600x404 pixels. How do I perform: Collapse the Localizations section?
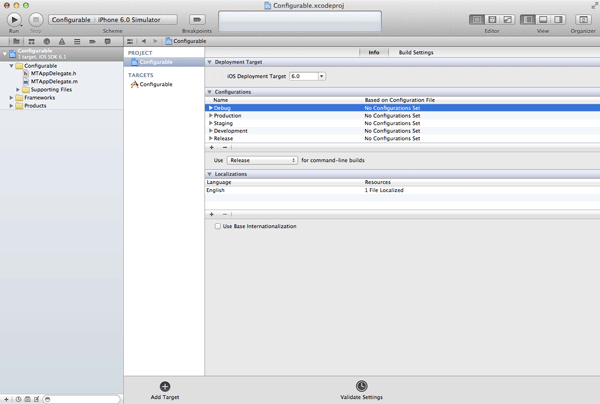(209, 174)
